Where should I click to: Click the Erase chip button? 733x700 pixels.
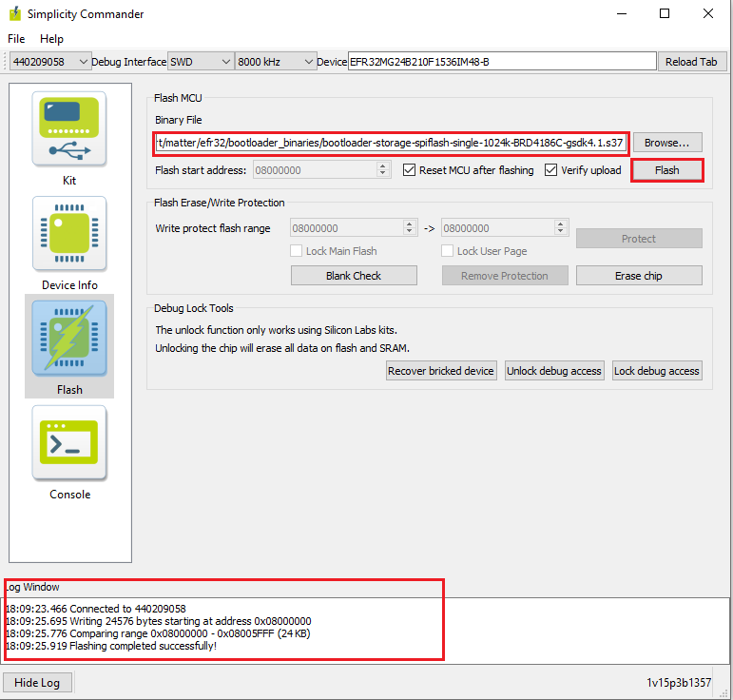[639, 276]
